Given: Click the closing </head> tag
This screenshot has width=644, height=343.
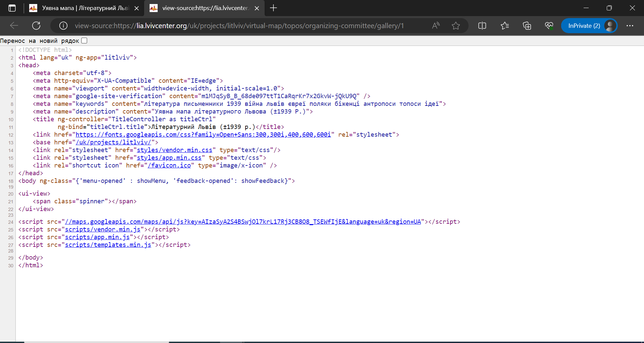Looking at the screenshot, I should click(31, 173).
